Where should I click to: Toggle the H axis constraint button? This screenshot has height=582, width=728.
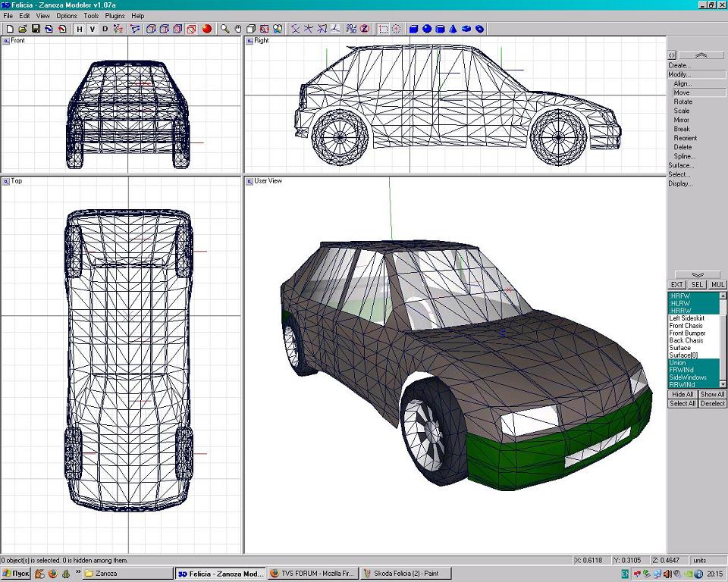pyautogui.click(x=79, y=29)
